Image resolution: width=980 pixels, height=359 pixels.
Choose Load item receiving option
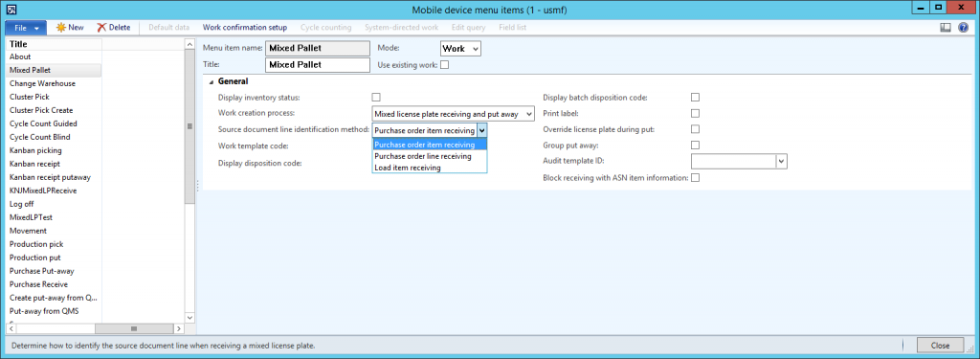pos(430,168)
